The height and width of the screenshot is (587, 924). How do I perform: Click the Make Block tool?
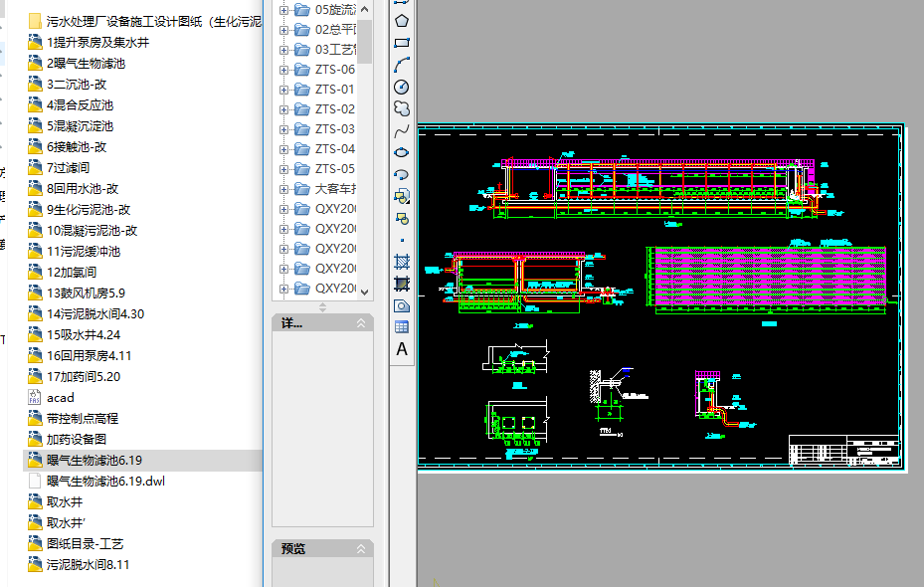tap(401, 219)
